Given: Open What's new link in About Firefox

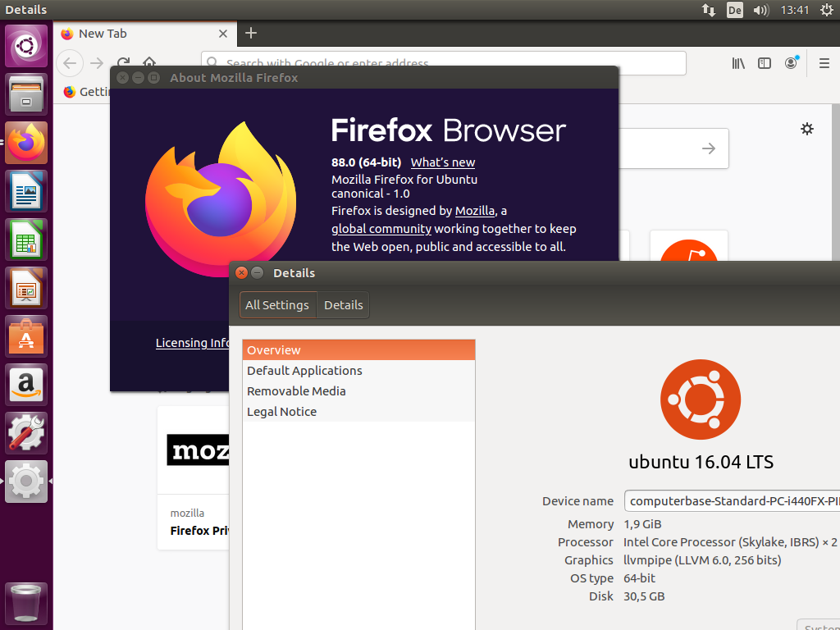Looking at the screenshot, I should tap(442, 162).
